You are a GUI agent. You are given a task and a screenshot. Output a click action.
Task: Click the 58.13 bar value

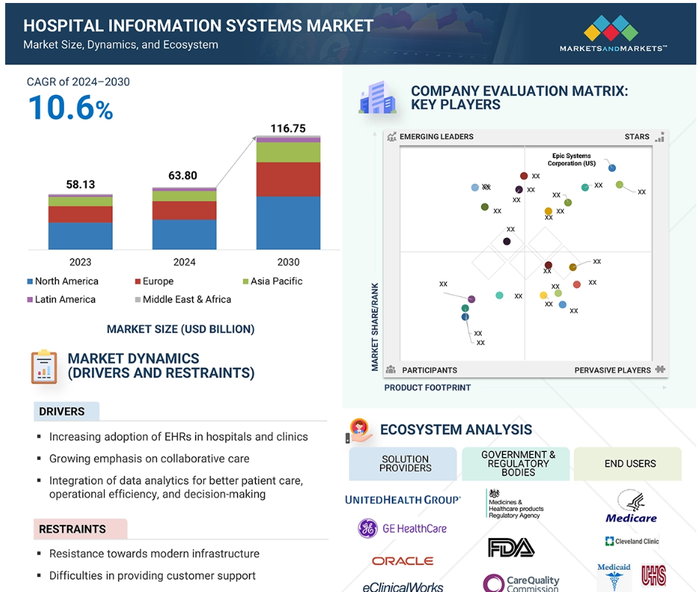[80, 184]
